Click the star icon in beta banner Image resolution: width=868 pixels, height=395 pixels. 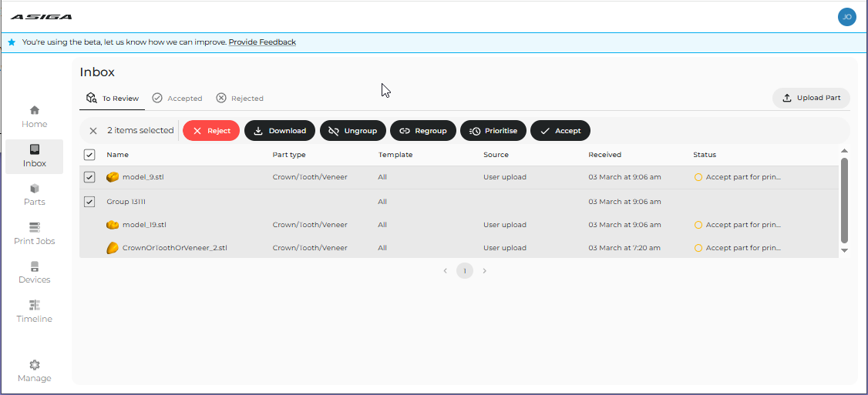pos(12,42)
